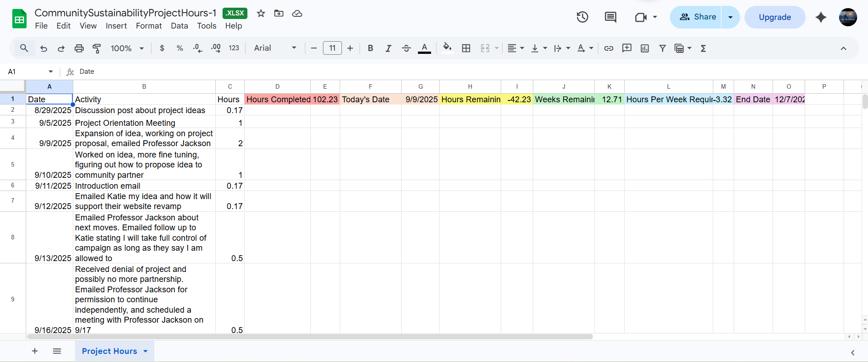Open all comments panel
868x362 pixels.
pos(611,17)
